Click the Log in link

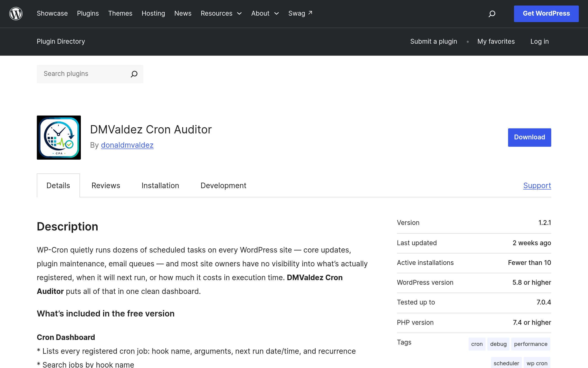[540, 41]
